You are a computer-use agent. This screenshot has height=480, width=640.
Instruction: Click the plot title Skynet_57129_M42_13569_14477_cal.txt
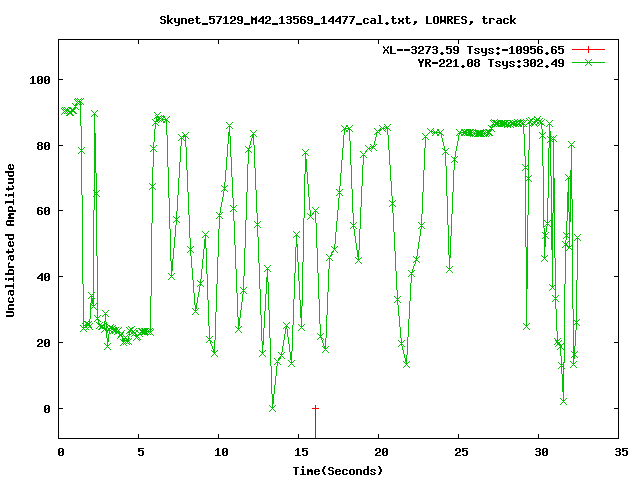tap(337, 20)
